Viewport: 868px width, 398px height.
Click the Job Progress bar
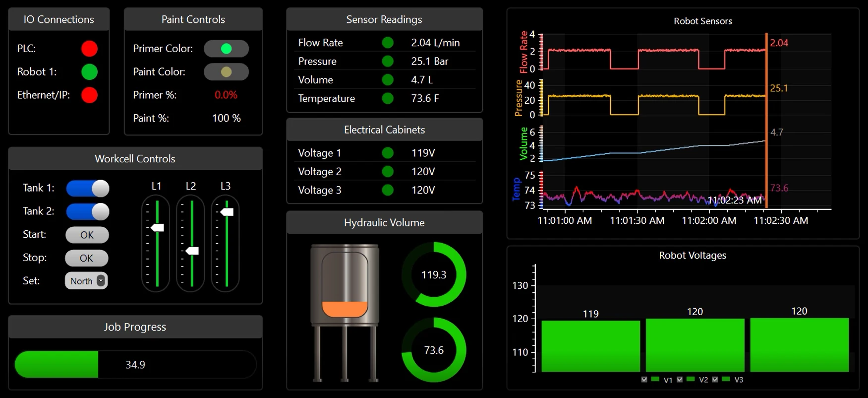(x=135, y=365)
